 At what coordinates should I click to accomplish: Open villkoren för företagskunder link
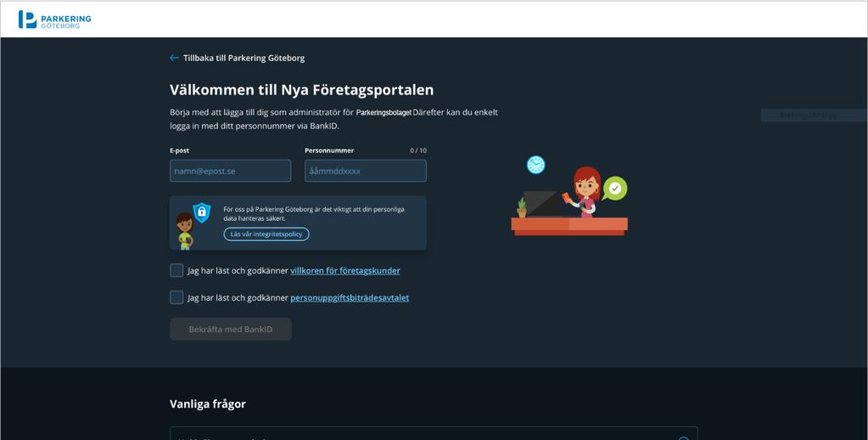coord(345,271)
